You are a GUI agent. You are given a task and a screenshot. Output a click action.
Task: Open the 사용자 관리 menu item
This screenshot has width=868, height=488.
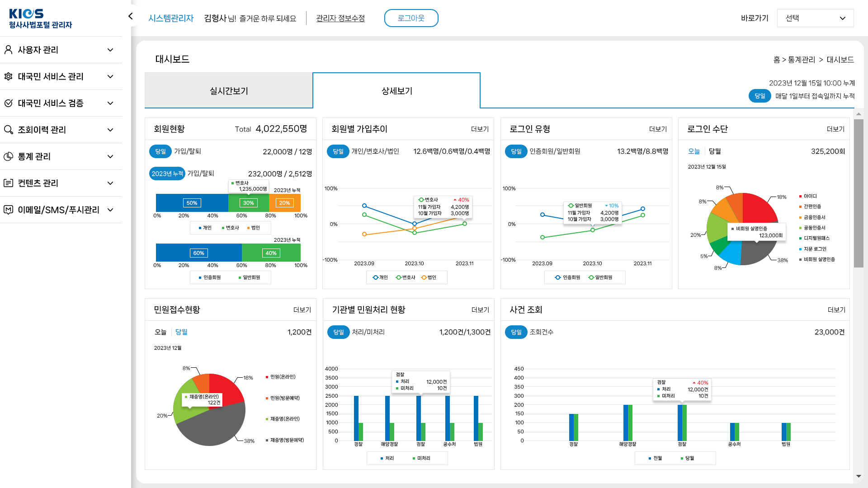61,50
